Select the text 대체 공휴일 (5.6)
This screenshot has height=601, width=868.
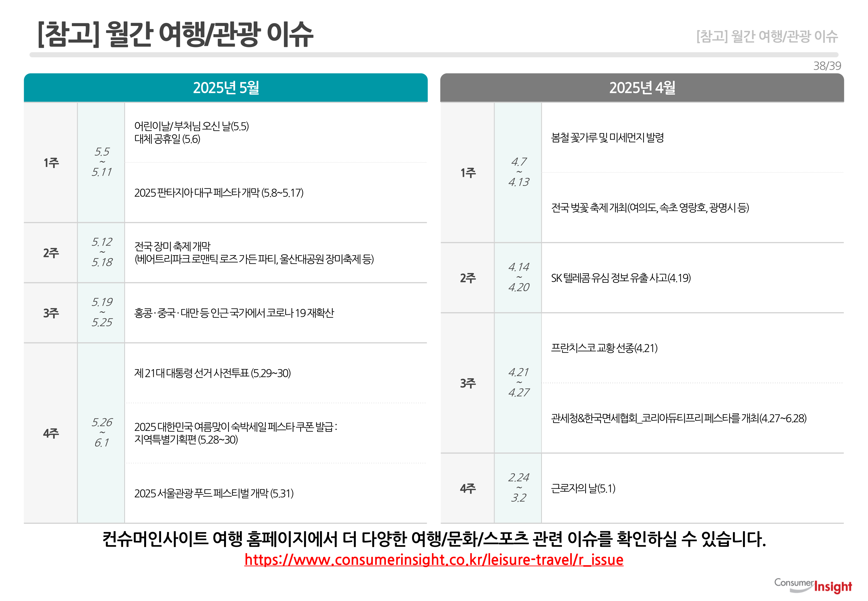[x=167, y=139]
